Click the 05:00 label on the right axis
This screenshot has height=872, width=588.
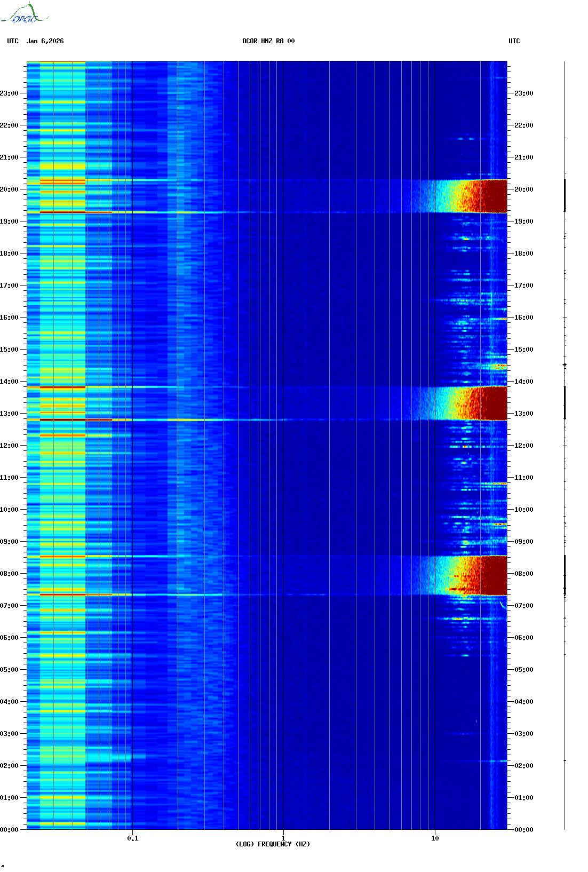click(x=523, y=670)
